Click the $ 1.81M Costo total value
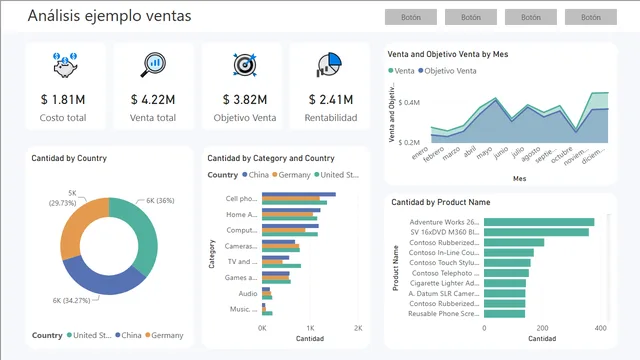Screen dimensions: 640x360 point(63,99)
